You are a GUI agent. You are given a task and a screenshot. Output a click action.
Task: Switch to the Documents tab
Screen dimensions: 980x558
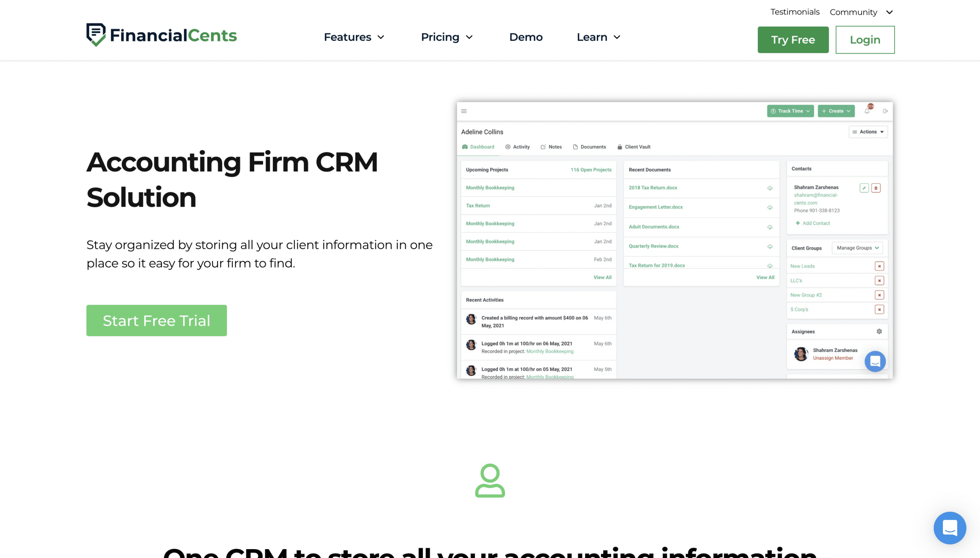tap(590, 147)
